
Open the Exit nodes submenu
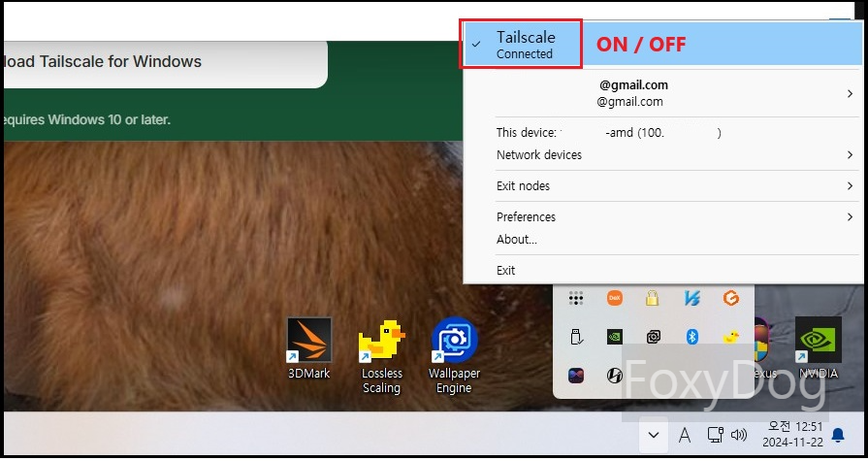point(662,186)
